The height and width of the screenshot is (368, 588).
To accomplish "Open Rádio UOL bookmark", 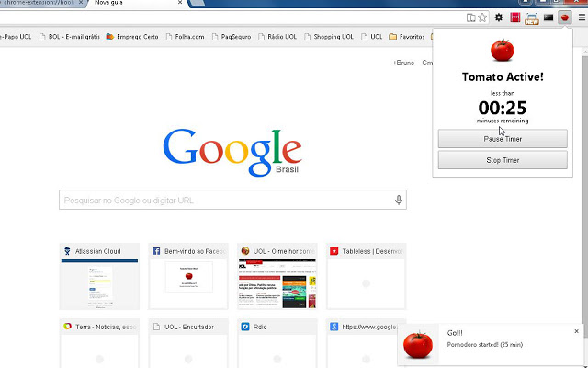I will pos(277,37).
